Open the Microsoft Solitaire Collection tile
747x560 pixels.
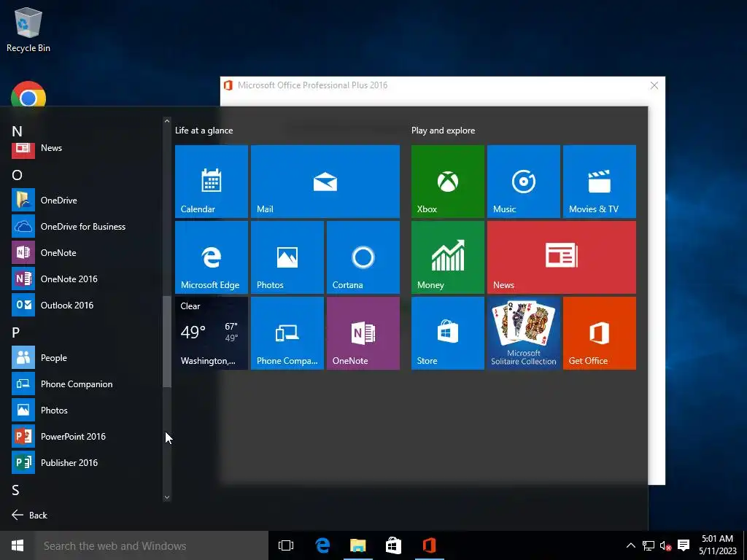click(x=524, y=332)
